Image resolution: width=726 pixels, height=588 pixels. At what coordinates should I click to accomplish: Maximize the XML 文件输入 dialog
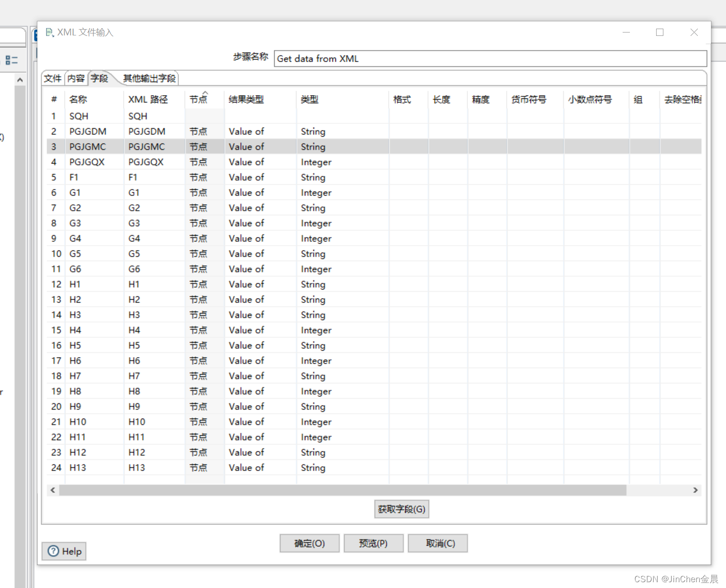tap(660, 32)
